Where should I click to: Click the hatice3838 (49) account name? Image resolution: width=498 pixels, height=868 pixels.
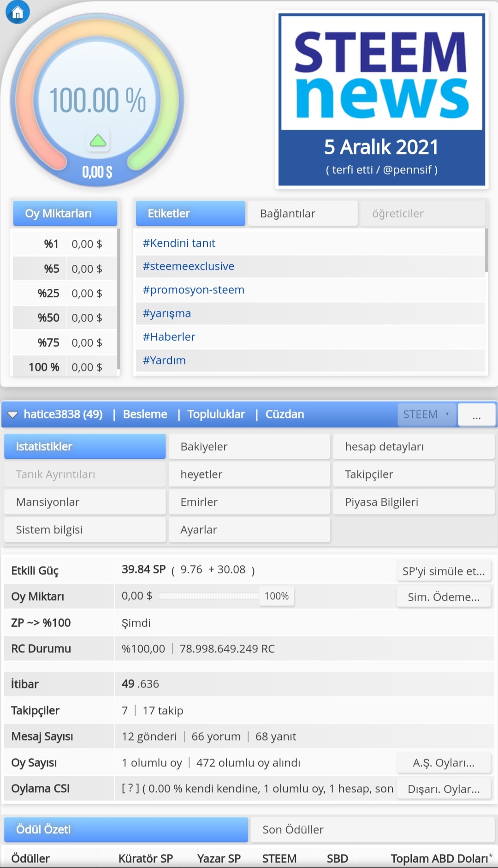[x=63, y=414]
